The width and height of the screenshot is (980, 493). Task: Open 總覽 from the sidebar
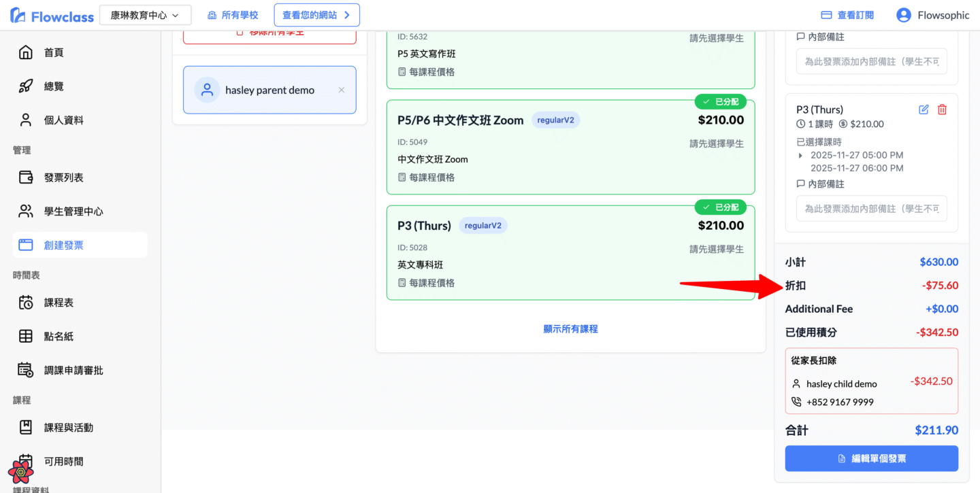[x=54, y=86]
